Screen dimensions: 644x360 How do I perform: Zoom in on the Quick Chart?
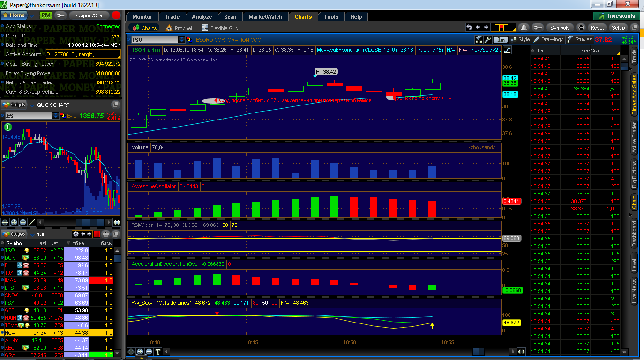click(14, 222)
